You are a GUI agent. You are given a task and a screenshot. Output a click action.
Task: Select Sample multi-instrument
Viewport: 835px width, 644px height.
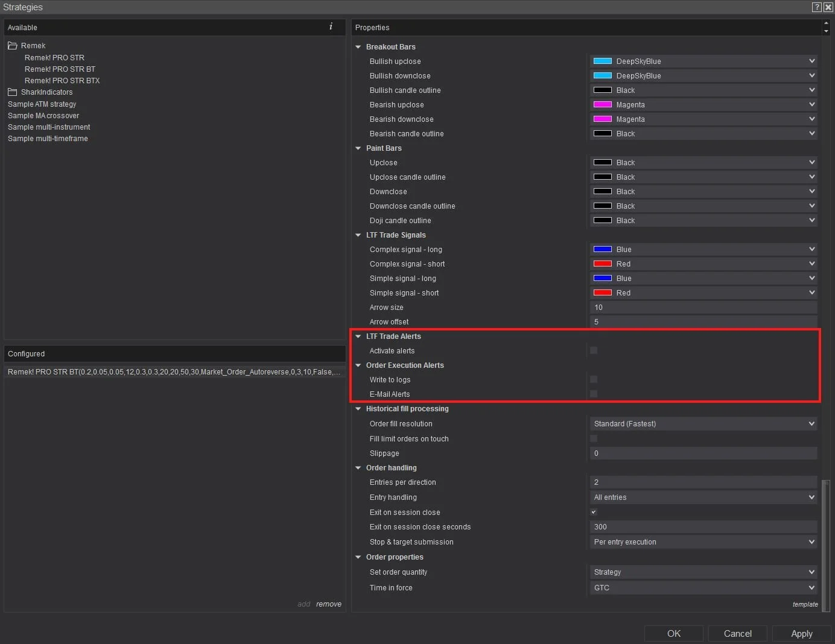pos(49,127)
